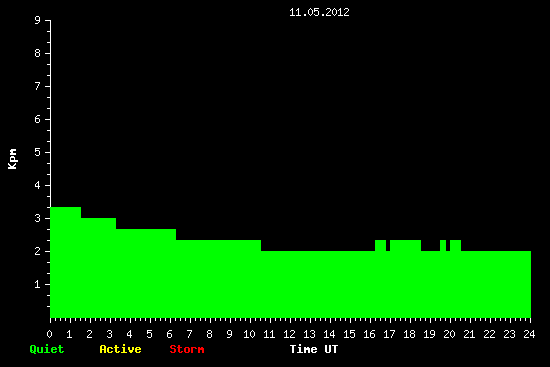
Task: Click the hour 6 x-axis label
Action: (169, 334)
